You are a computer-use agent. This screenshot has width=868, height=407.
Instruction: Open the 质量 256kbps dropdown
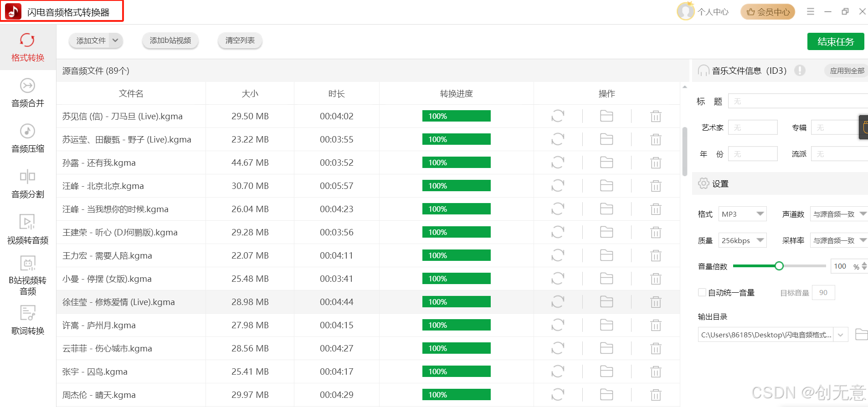tap(743, 240)
